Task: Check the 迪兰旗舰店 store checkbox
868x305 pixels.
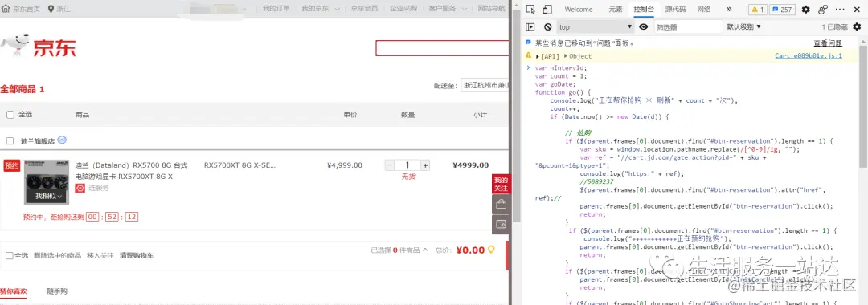Action: [10, 141]
